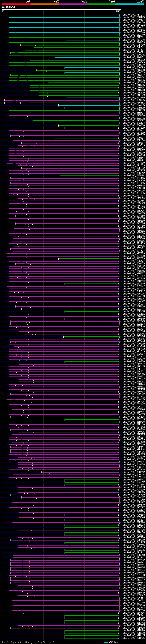The width and height of the screenshot is (146, 644).
Task: Click hit label UniRef100_P69250
Action: 134,221
